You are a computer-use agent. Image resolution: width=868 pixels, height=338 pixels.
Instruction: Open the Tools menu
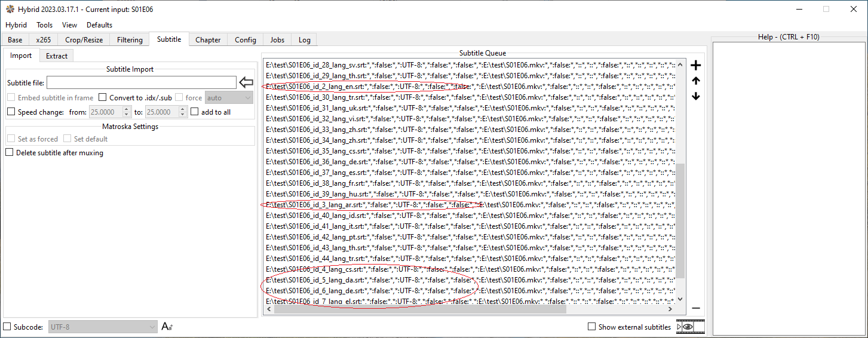tap(44, 25)
